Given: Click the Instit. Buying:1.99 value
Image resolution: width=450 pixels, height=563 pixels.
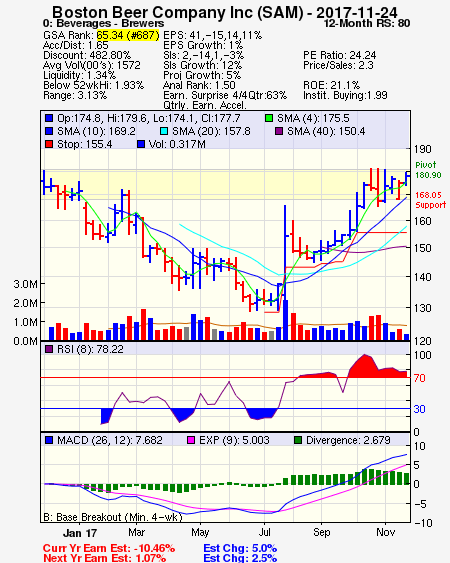Looking at the screenshot, I should [345, 96].
